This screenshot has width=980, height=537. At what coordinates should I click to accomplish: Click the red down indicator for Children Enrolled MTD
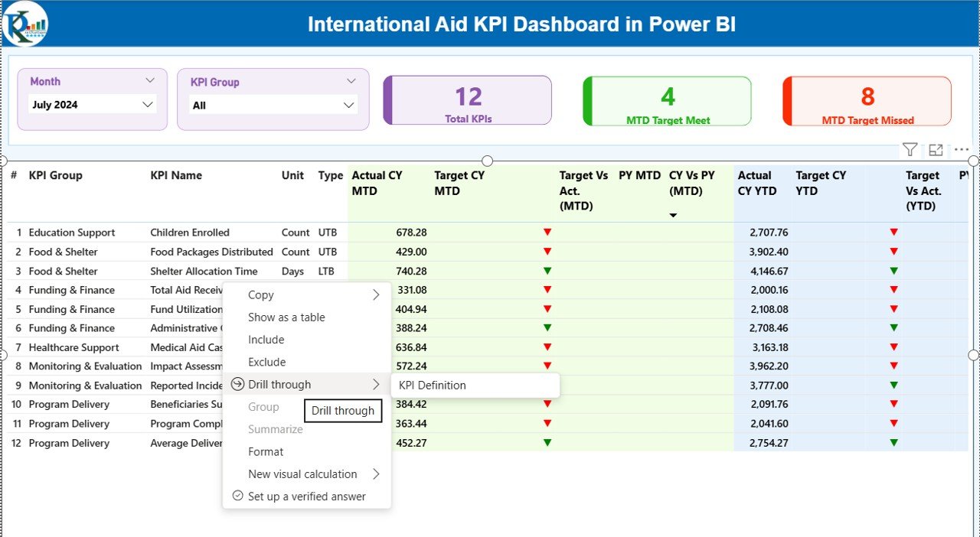[x=547, y=232]
